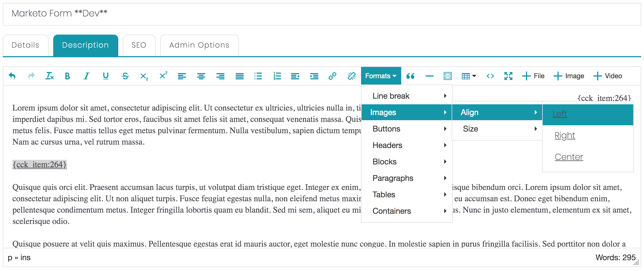Click the add Image button
Screen dimensions: 644x271
point(569,76)
